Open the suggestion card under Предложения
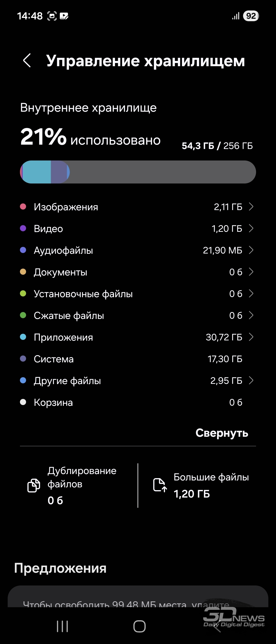276x644 pixels. tap(138, 596)
